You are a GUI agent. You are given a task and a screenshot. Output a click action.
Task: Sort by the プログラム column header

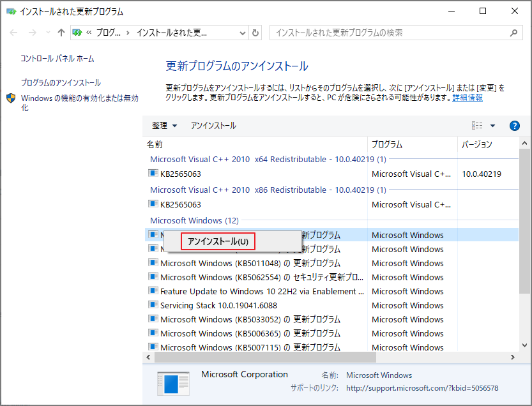tap(413, 144)
